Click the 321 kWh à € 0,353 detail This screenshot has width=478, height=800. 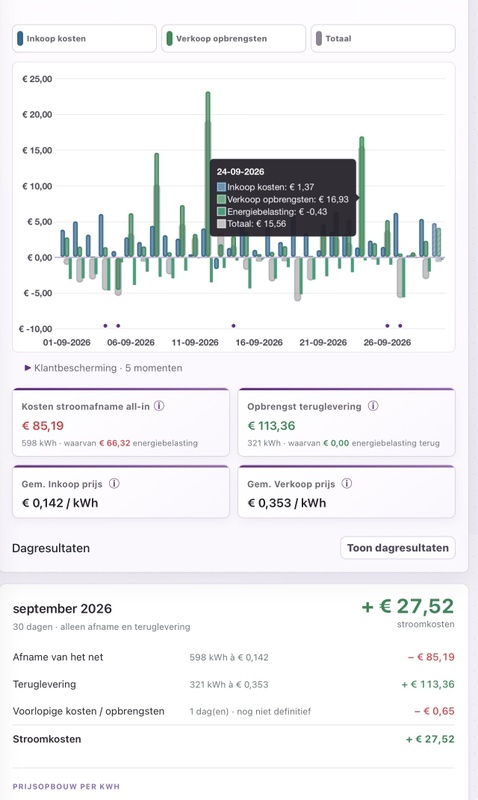(x=229, y=684)
